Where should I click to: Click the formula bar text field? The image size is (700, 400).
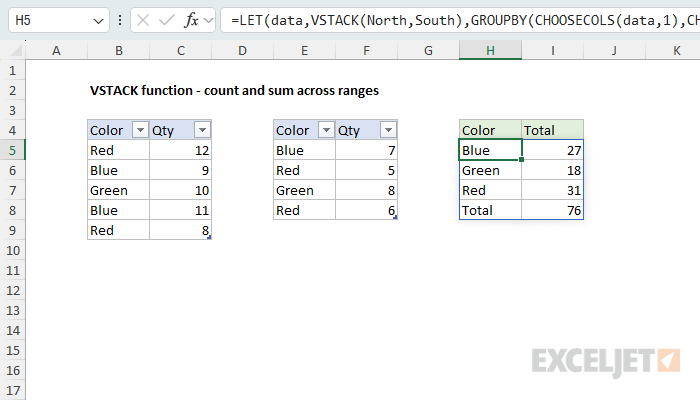click(460, 20)
